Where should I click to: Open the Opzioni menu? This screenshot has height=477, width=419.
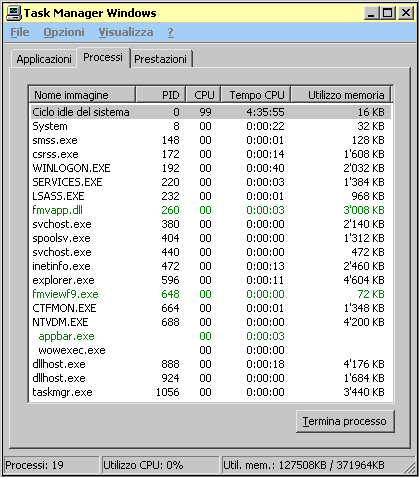click(64, 32)
